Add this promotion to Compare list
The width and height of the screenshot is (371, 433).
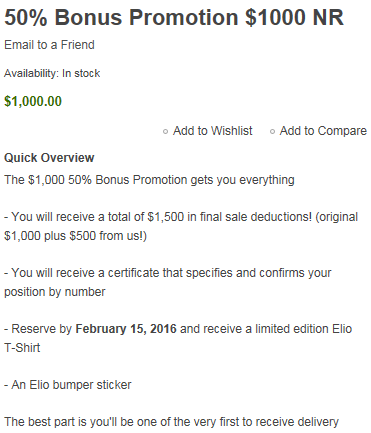point(323,131)
